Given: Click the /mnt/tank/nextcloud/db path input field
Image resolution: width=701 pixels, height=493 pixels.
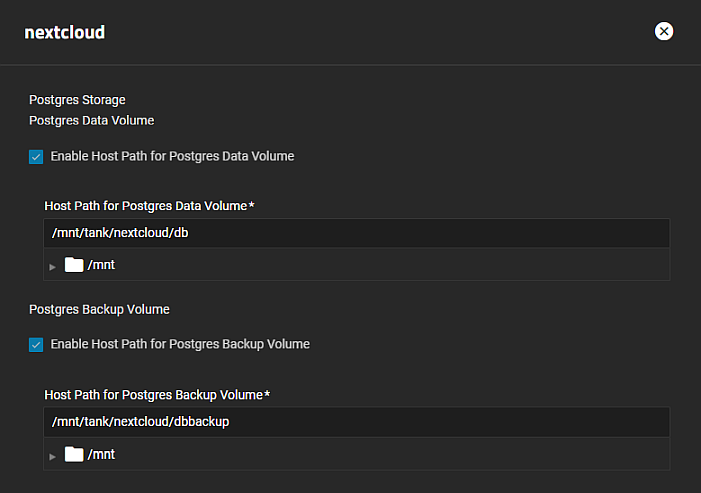Looking at the screenshot, I should tap(356, 233).
